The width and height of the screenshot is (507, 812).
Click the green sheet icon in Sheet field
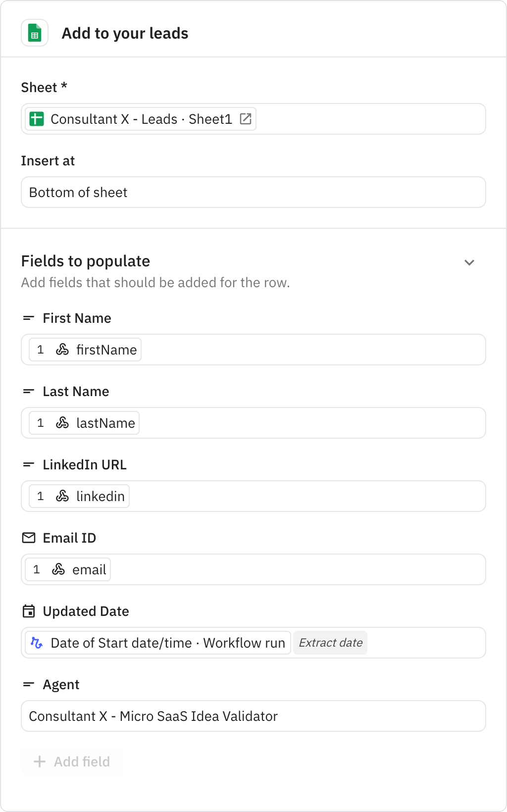[37, 119]
